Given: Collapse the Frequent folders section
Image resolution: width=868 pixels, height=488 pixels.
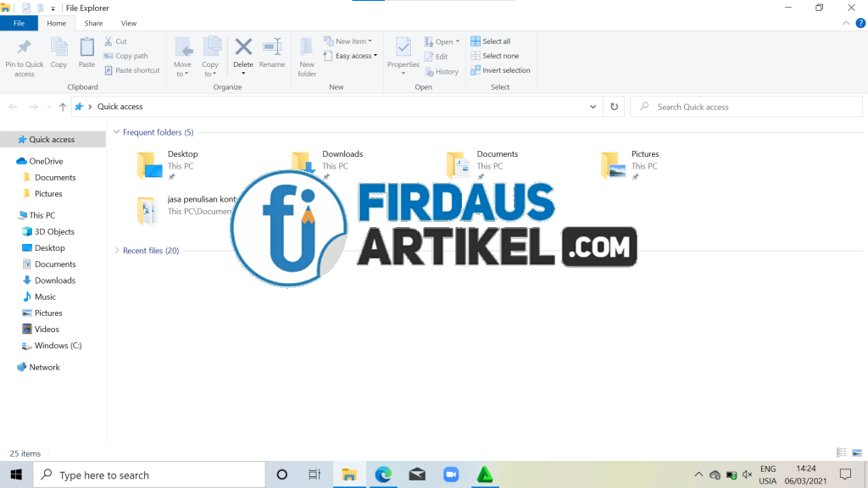Looking at the screenshot, I should tap(117, 132).
